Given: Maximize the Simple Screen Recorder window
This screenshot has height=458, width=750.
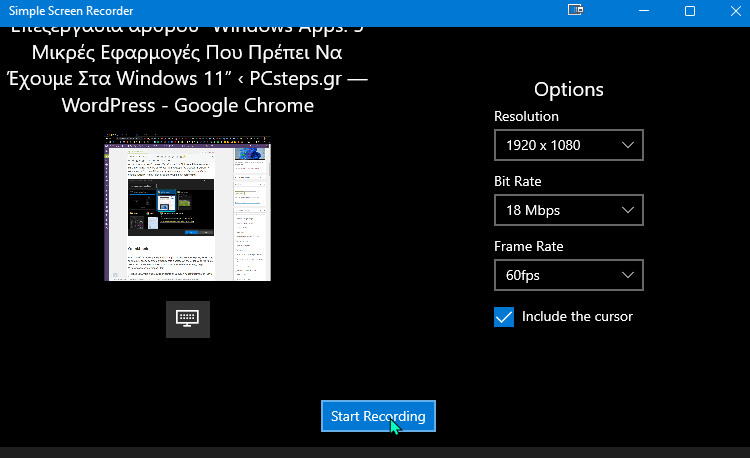Looking at the screenshot, I should (690, 11).
